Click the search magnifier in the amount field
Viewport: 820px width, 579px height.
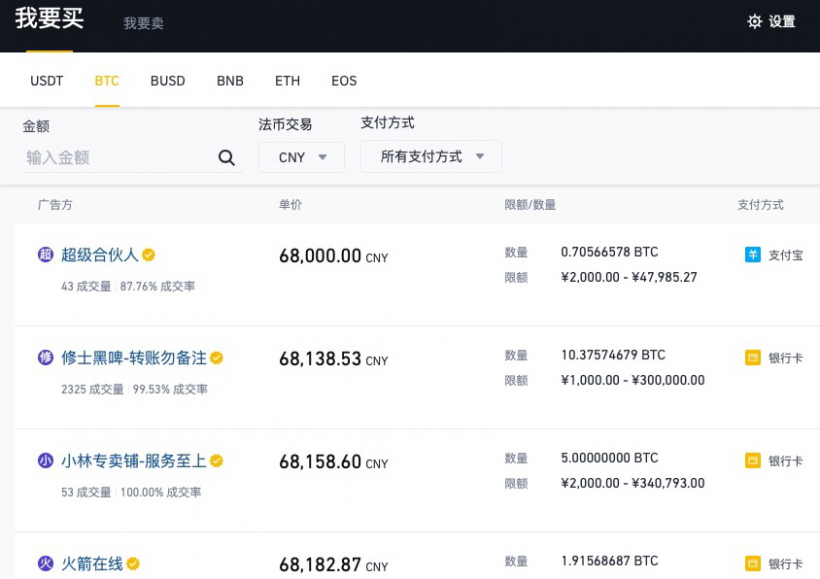pos(227,157)
